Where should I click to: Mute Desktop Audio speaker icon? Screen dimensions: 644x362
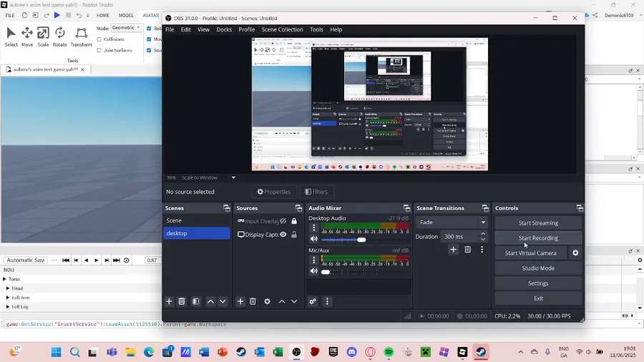pos(314,239)
